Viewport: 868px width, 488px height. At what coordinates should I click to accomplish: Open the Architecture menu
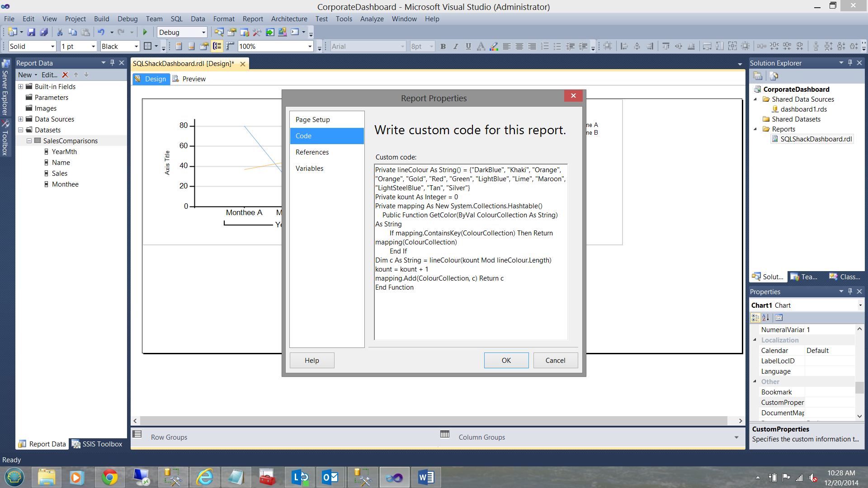[x=289, y=19]
